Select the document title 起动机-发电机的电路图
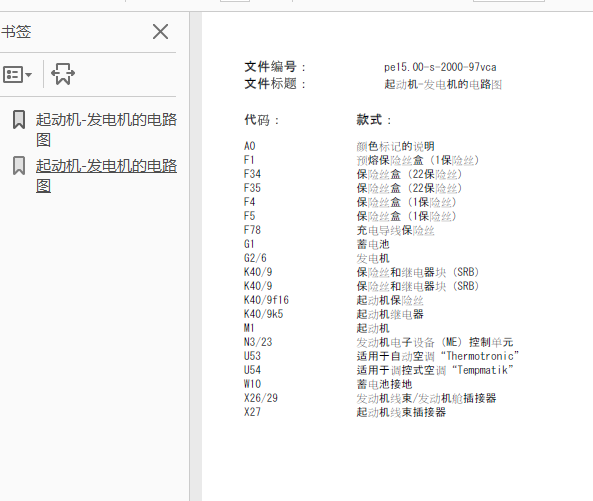 (443, 84)
